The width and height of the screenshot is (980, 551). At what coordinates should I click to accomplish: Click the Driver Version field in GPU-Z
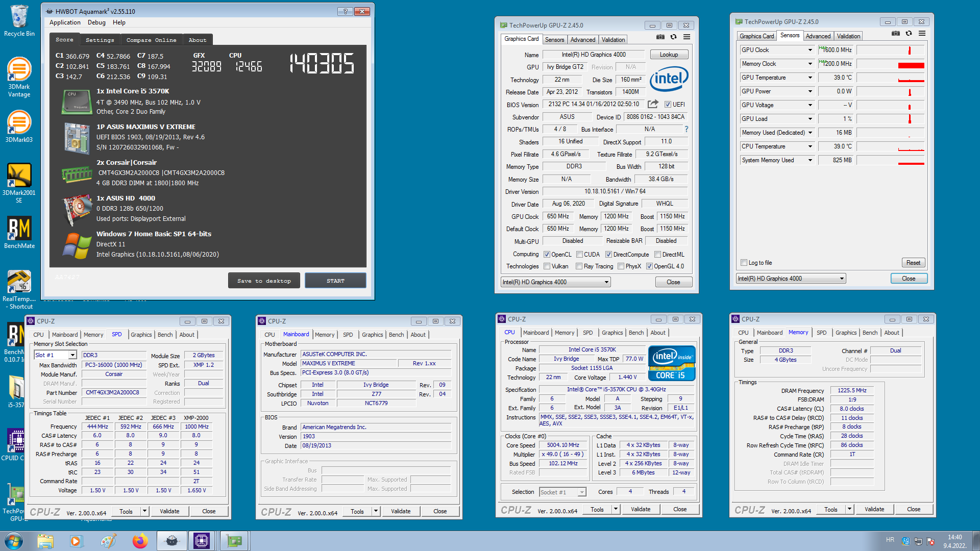click(x=615, y=191)
